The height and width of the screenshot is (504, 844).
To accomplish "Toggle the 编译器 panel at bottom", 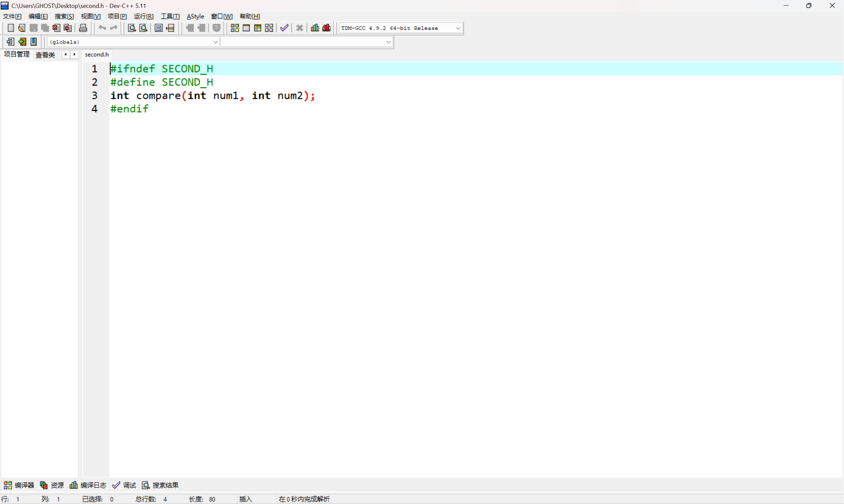I will pyautogui.click(x=19, y=485).
